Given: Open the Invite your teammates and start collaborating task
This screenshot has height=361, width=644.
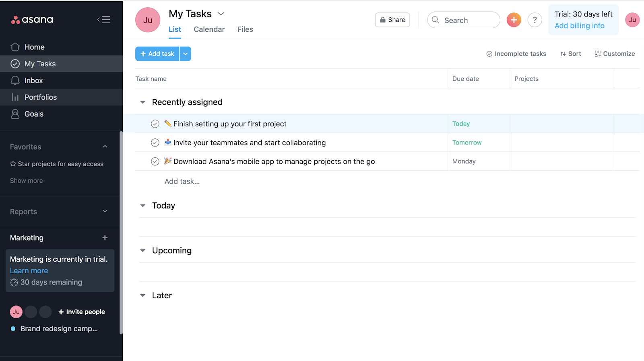Looking at the screenshot, I should 250,142.
